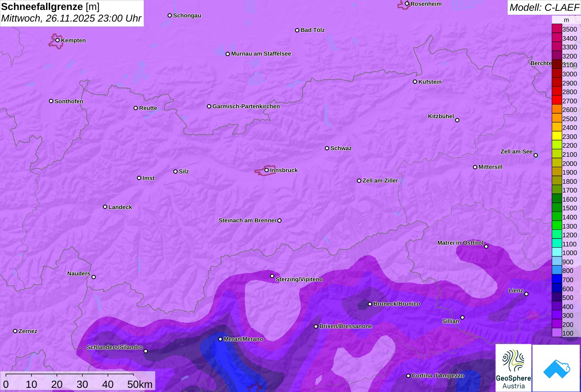
Task: Click the Sillian location dot
Action: tap(462, 318)
